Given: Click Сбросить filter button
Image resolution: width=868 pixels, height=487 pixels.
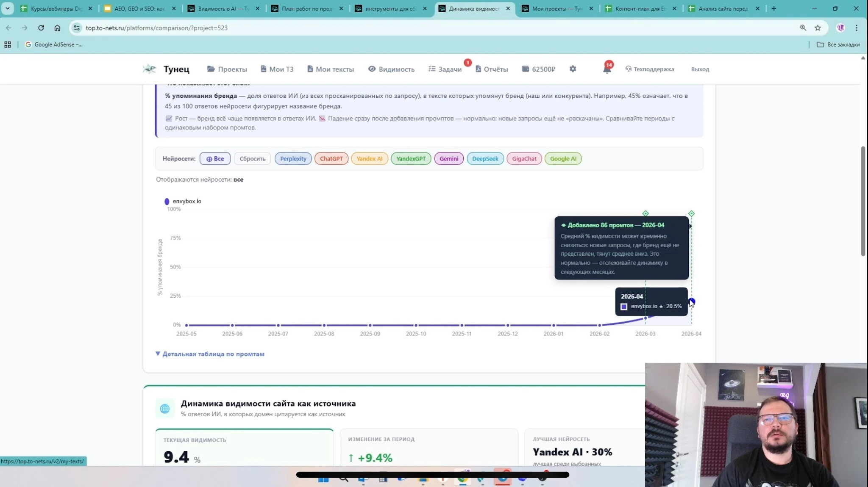Looking at the screenshot, I should click(x=252, y=159).
